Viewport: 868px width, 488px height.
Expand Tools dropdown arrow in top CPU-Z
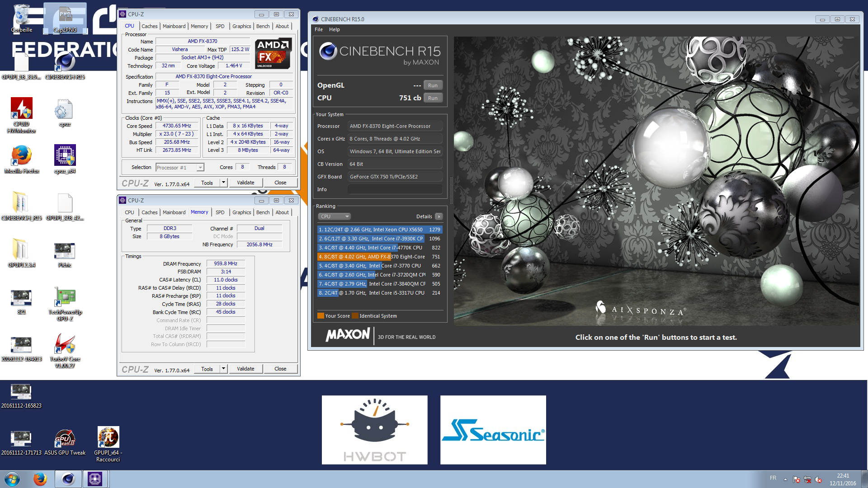click(x=223, y=183)
